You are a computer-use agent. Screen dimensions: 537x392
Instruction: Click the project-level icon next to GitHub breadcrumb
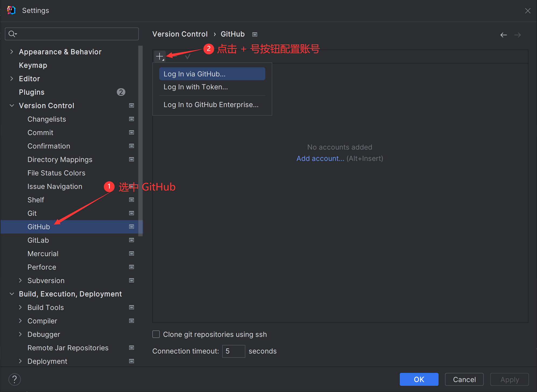click(x=255, y=34)
